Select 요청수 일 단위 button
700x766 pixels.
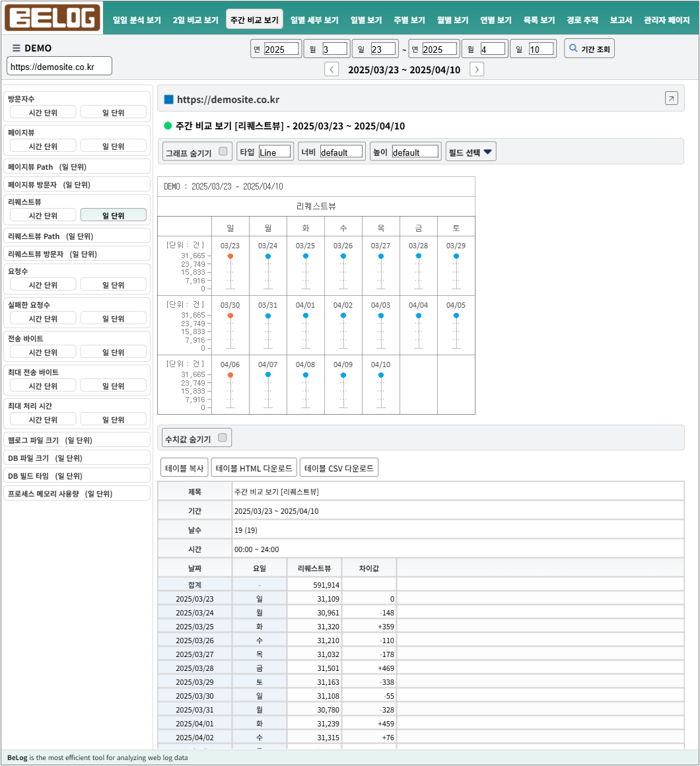(x=114, y=285)
